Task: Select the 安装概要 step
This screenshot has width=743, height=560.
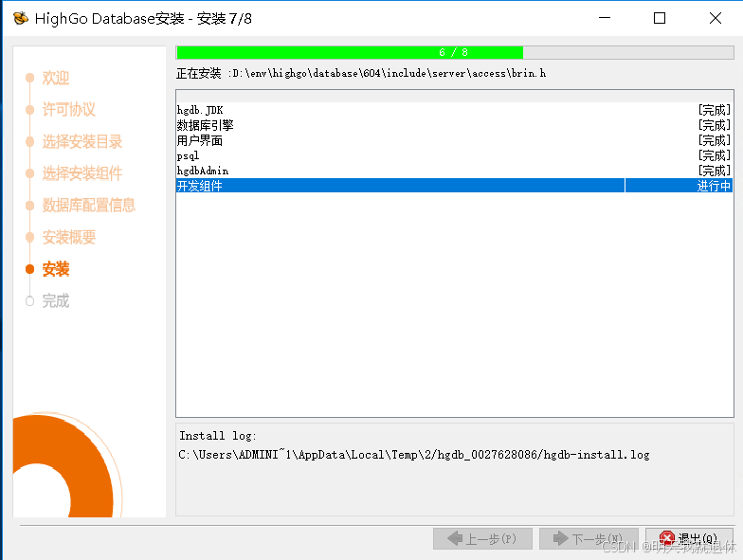Action: coord(68,237)
